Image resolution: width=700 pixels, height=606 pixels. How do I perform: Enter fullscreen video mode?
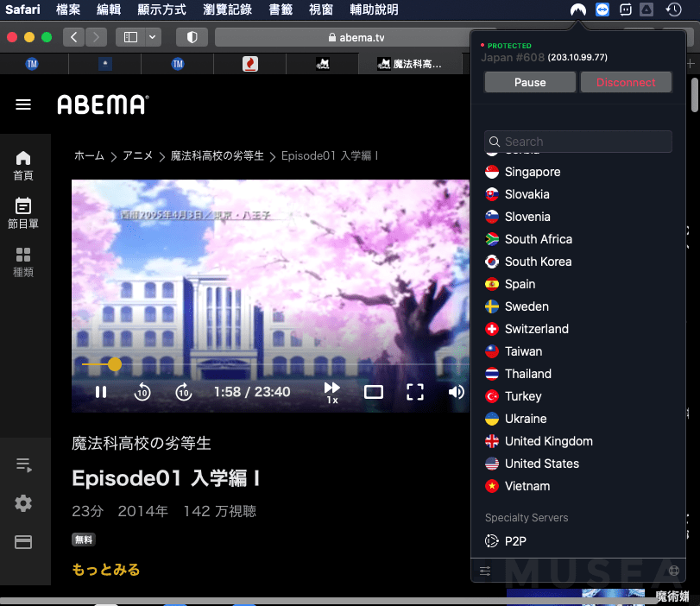click(415, 392)
